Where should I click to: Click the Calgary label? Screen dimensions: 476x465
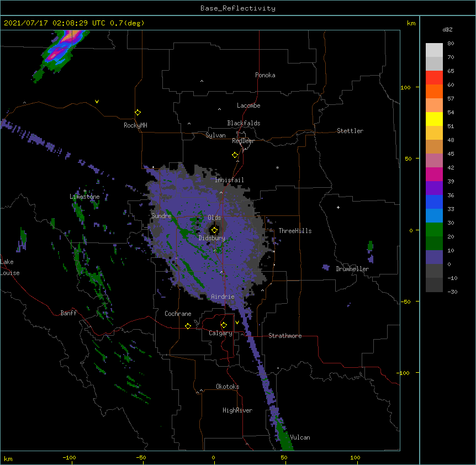pos(220,333)
